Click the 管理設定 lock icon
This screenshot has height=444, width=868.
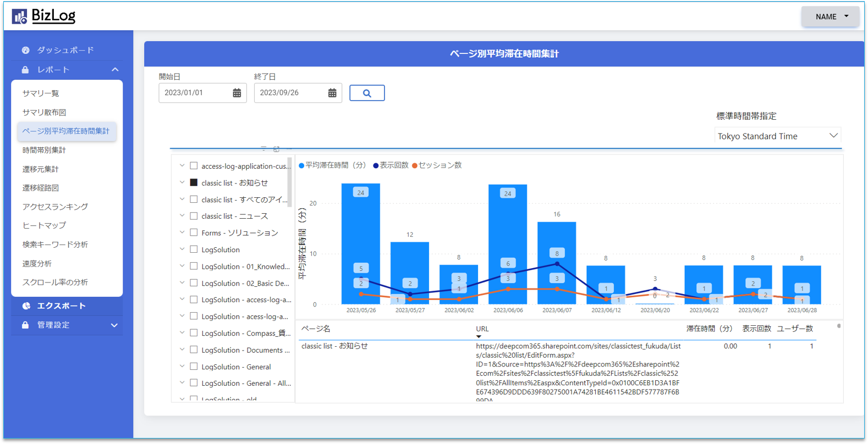point(25,325)
